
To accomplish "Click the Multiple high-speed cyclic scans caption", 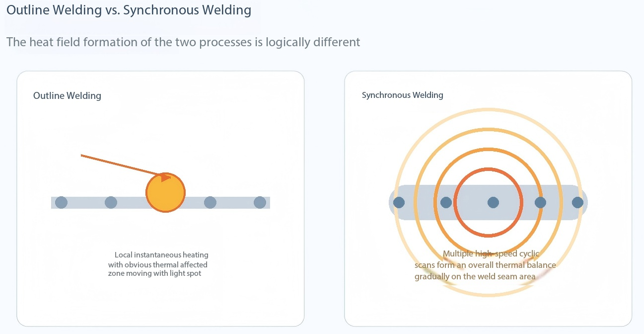I will 485,265.
